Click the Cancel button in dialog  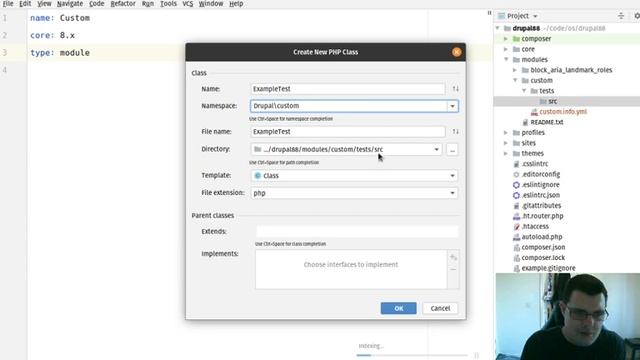(x=440, y=308)
